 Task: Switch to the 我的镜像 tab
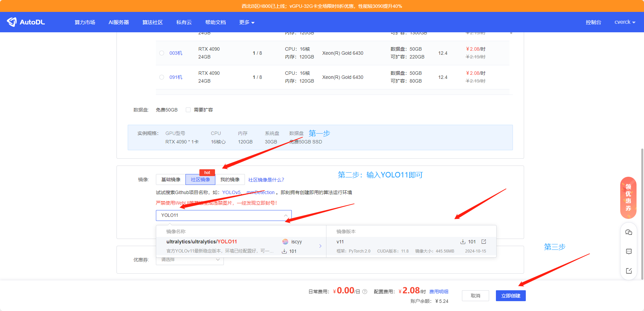pos(230,179)
